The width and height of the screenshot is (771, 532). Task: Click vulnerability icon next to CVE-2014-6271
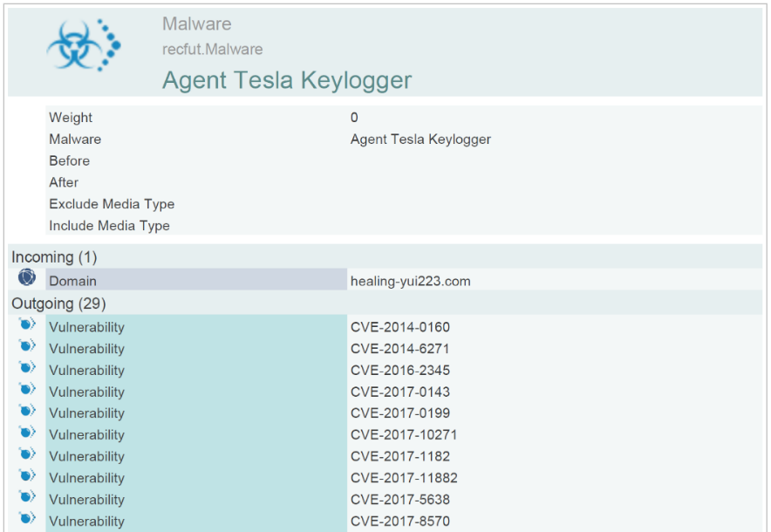(x=27, y=345)
